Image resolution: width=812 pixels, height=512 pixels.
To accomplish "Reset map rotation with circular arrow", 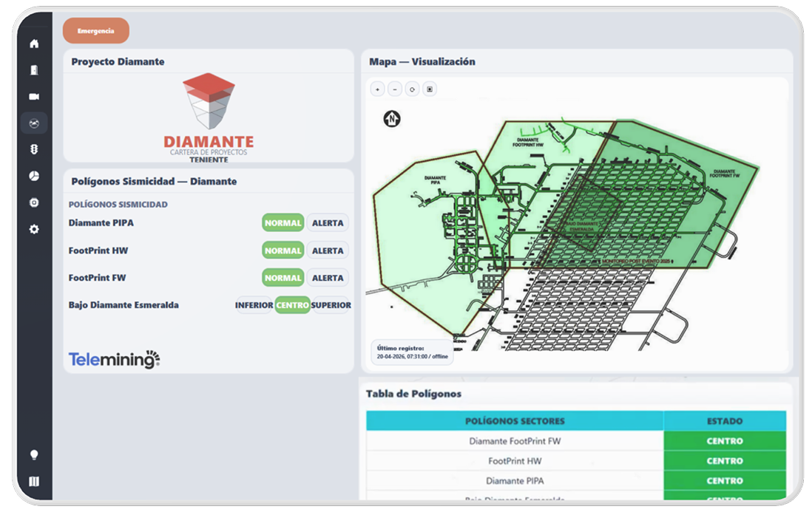I will (412, 89).
